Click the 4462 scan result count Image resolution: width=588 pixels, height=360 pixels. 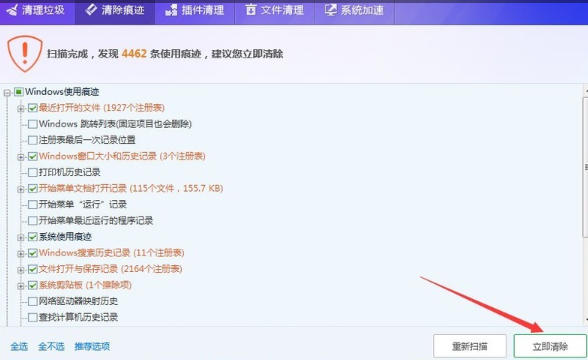[134, 54]
